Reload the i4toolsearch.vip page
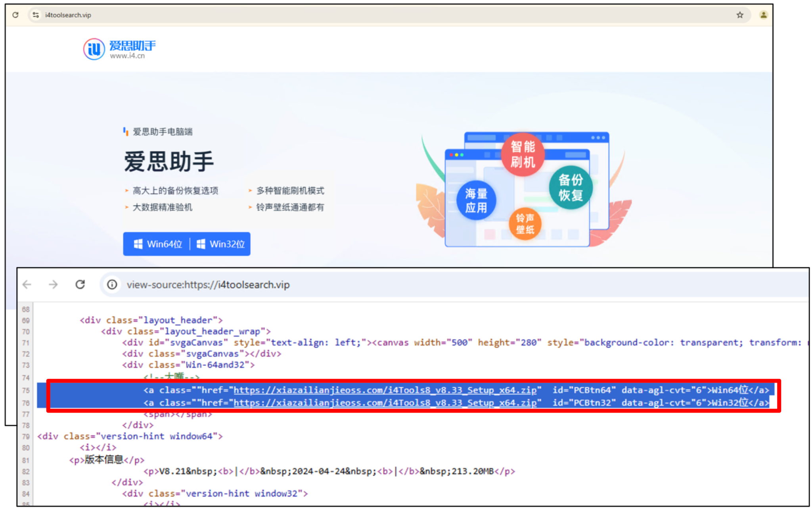Screen dimensions: 812x509 [x=15, y=15]
